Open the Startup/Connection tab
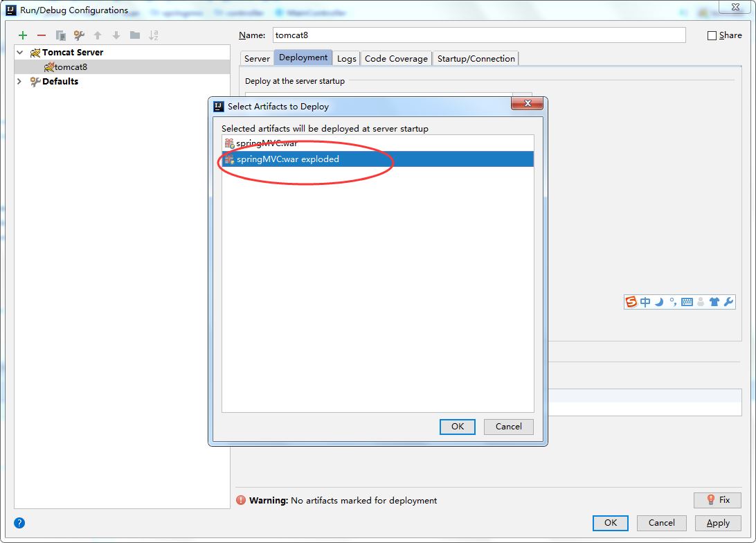Image resolution: width=756 pixels, height=543 pixels. click(476, 58)
